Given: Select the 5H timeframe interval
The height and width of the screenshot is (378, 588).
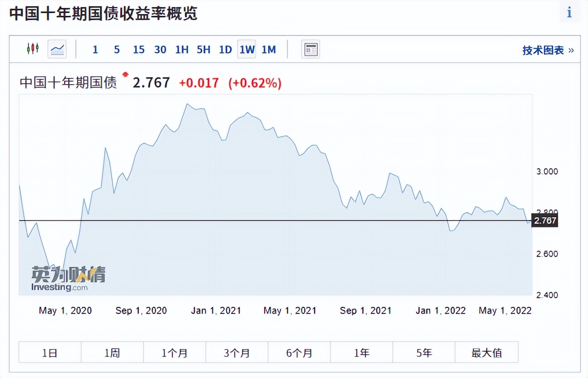Looking at the screenshot, I should (x=203, y=50).
